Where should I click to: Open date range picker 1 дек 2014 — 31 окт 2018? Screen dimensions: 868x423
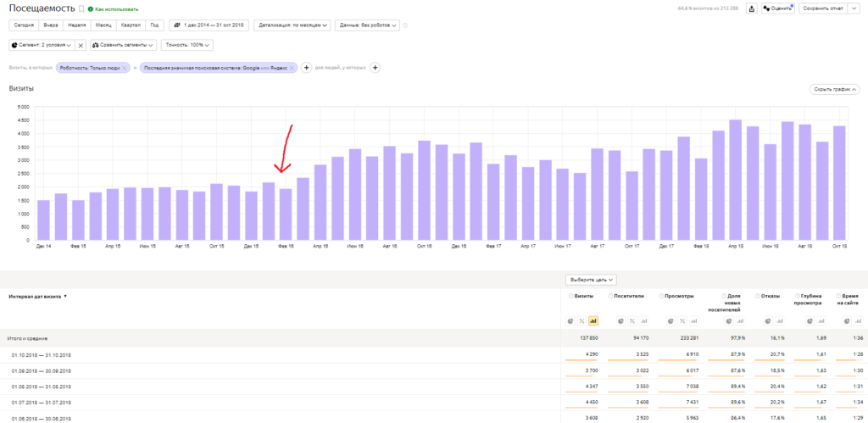click(x=209, y=25)
